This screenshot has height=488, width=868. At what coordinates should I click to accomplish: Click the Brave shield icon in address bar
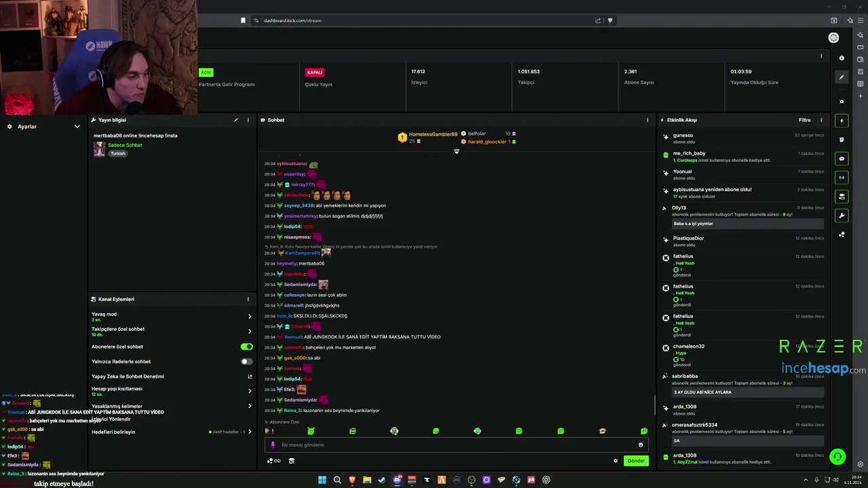[610, 20]
